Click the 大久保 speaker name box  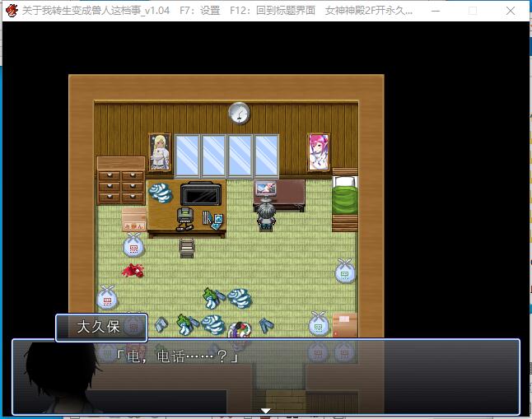click(x=100, y=327)
